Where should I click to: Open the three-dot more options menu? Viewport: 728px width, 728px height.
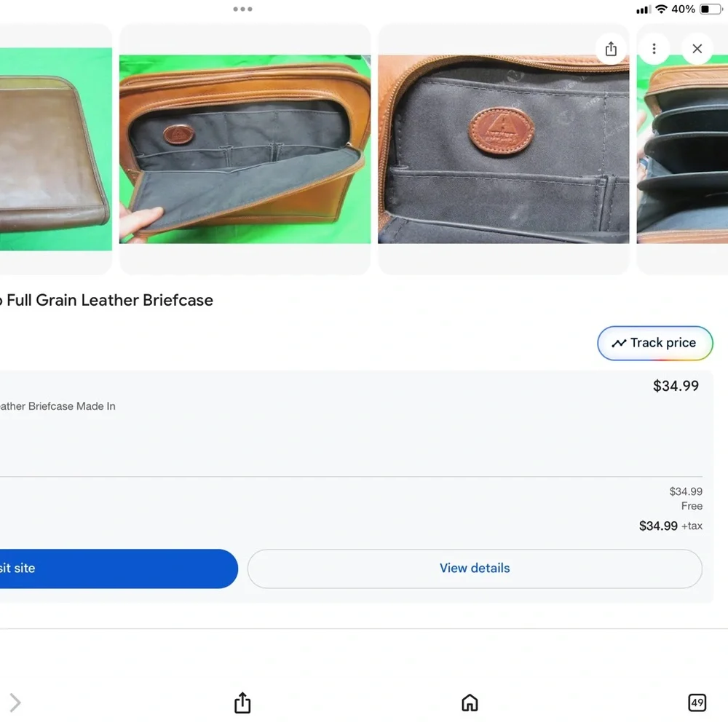click(654, 49)
